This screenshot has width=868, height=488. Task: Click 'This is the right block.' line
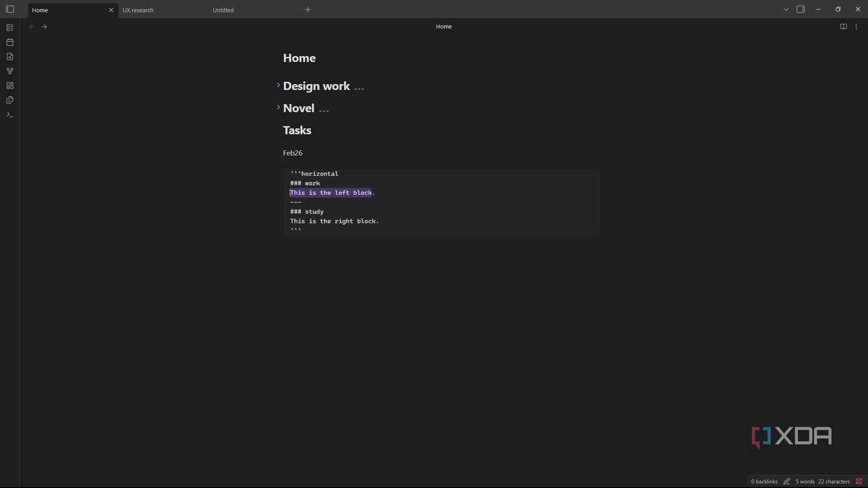tap(334, 221)
